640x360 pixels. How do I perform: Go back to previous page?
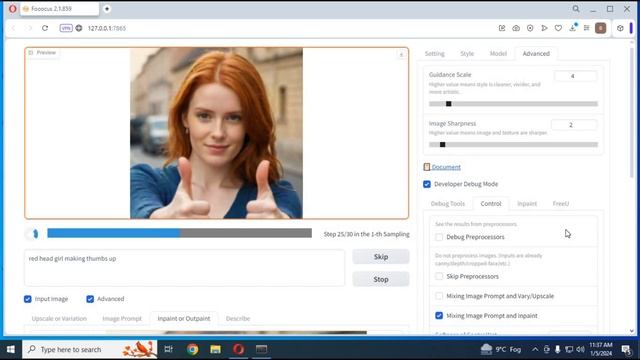(x=13, y=28)
